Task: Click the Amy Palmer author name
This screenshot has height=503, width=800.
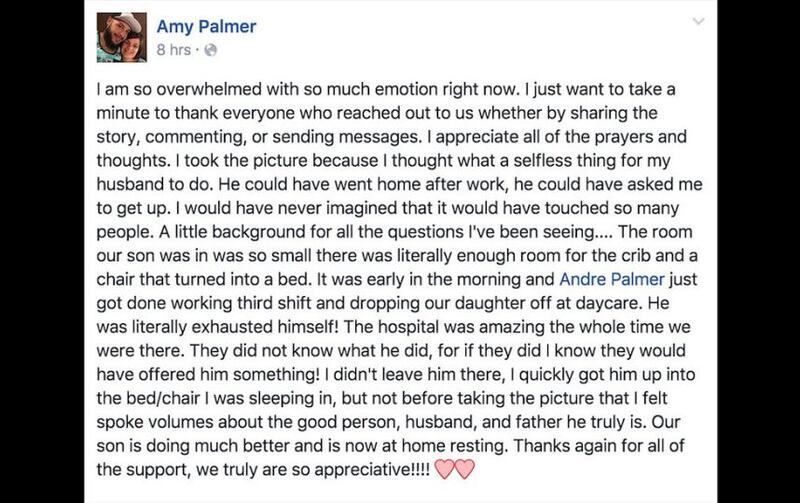Action: click(x=206, y=26)
